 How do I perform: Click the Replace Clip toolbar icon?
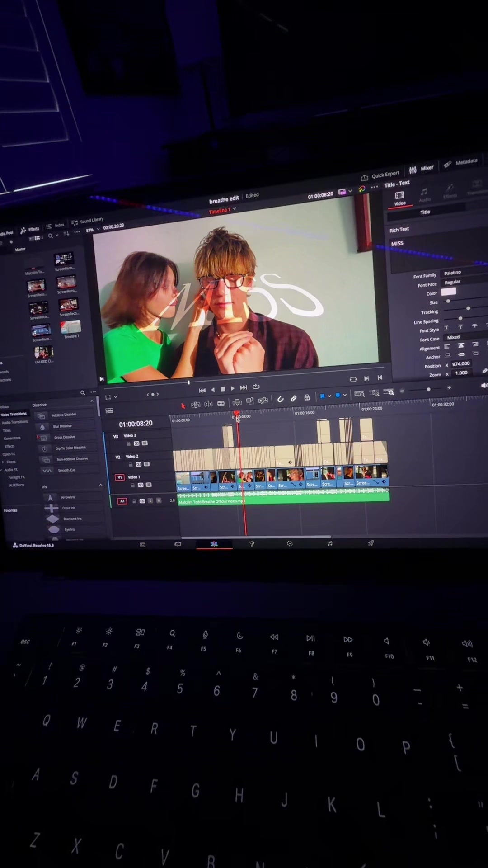pos(263,400)
